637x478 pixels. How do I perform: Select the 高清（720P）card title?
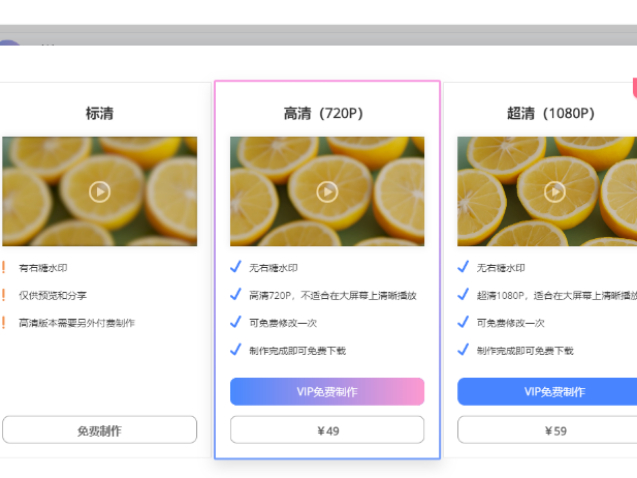[x=323, y=113]
